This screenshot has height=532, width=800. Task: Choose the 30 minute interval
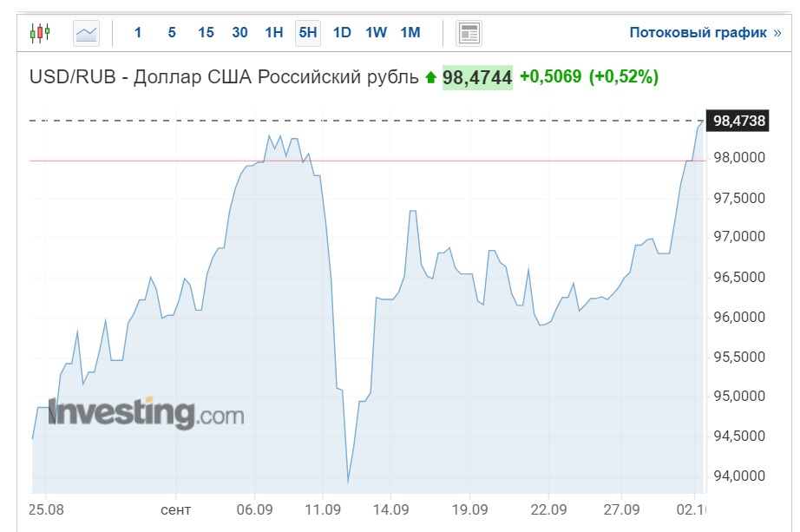[x=239, y=33]
